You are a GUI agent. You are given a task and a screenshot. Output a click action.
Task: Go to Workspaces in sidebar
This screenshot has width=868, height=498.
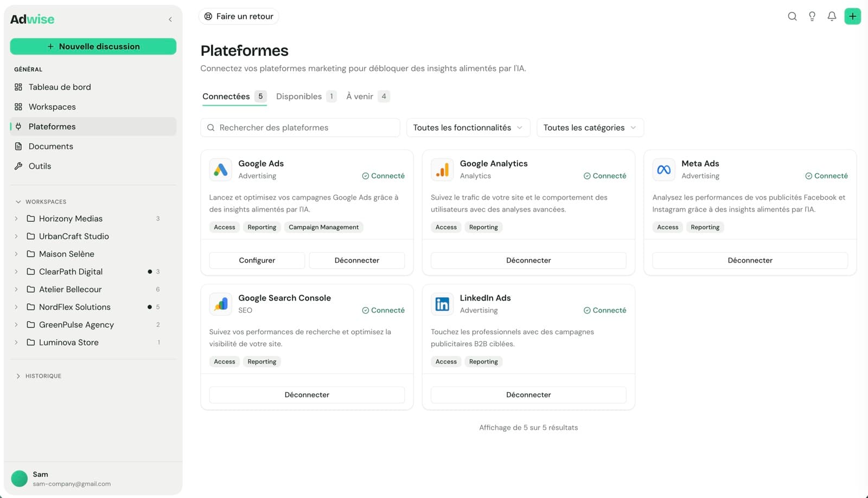93,107
